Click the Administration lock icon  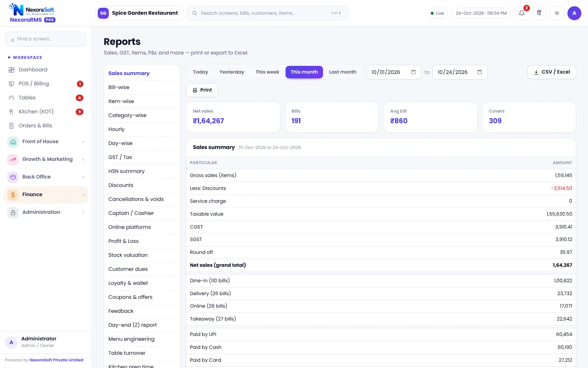(x=13, y=212)
